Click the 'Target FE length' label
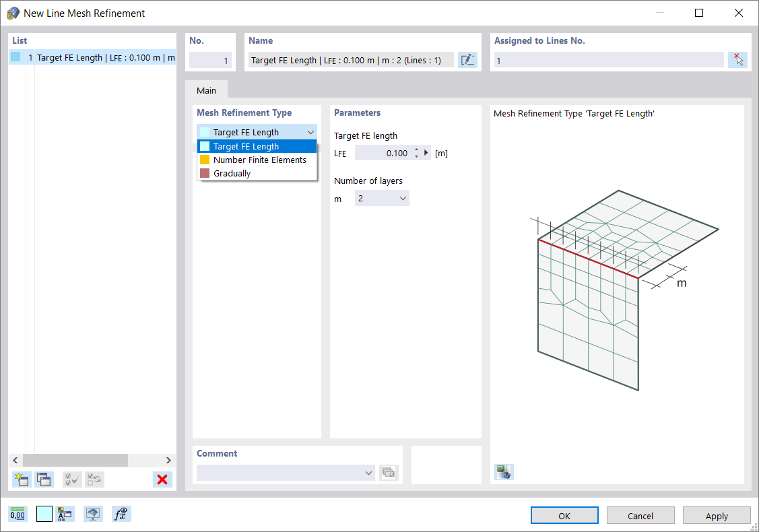 366,135
